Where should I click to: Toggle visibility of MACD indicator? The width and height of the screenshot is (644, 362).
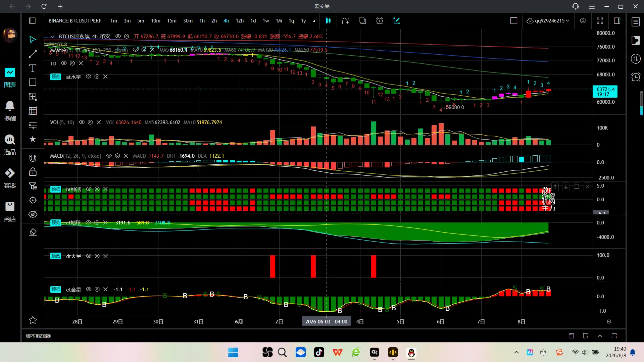(109, 156)
